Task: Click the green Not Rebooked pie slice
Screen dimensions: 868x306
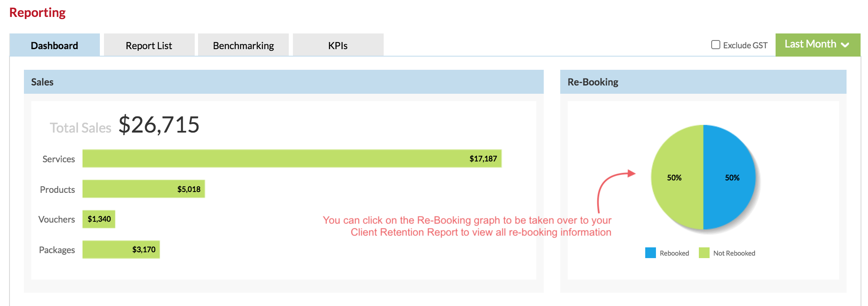Action: (x=677, y=177)
